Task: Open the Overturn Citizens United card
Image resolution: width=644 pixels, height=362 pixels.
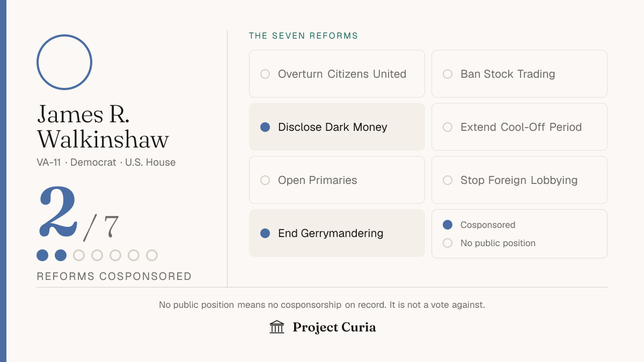Action: (x=337, y=74)
